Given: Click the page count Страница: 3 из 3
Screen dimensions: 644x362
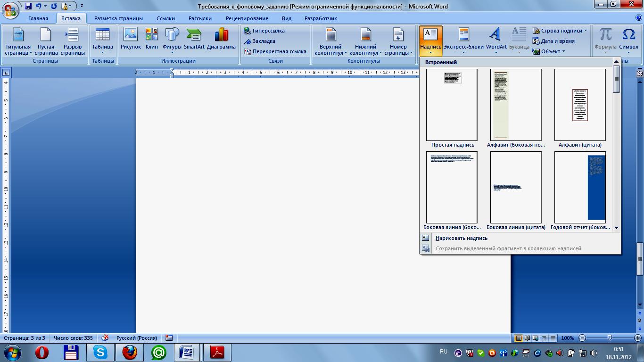Looking at the screenshot, I should click(25, 338).
